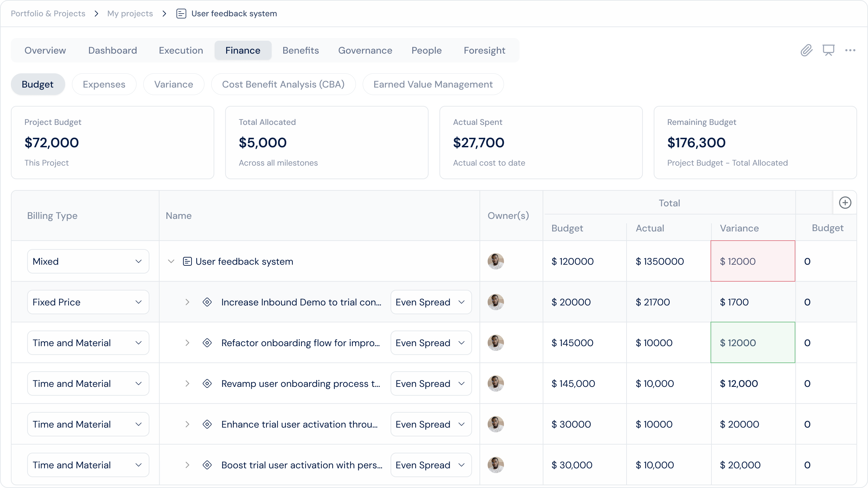Click the paperclip attachments icon
868x488 pixels.
(807, 50)
